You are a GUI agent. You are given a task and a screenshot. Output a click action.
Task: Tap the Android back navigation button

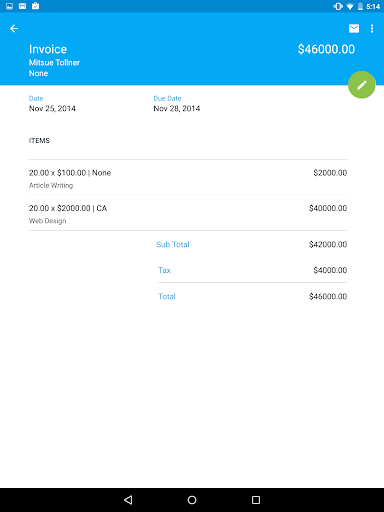(x=128, y=500)
